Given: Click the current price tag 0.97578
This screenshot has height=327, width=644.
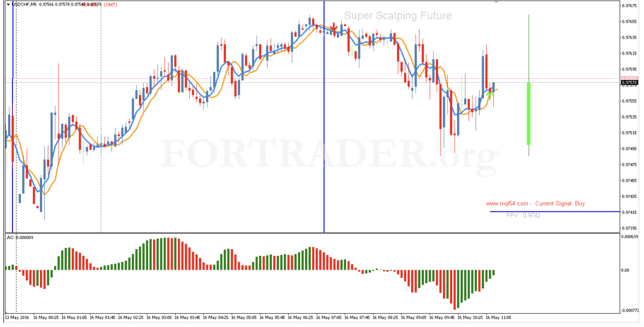Looking at the screenshot, I should [629, 83].
